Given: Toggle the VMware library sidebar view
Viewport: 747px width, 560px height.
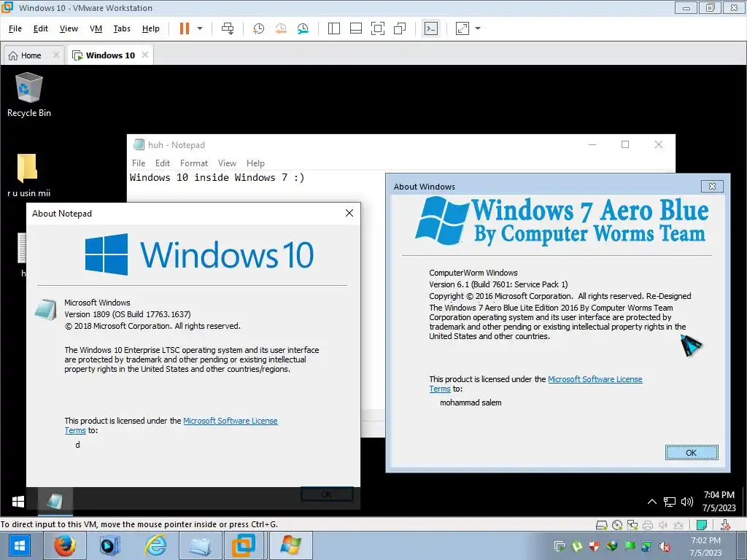Looking at the screenshot, I should (x=334, y=28).
